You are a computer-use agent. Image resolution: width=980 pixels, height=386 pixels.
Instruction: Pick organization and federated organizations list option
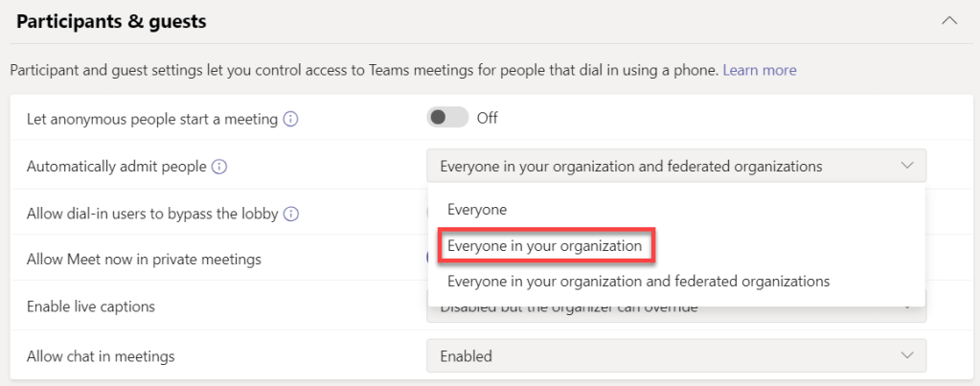click(x=638, y=282)
